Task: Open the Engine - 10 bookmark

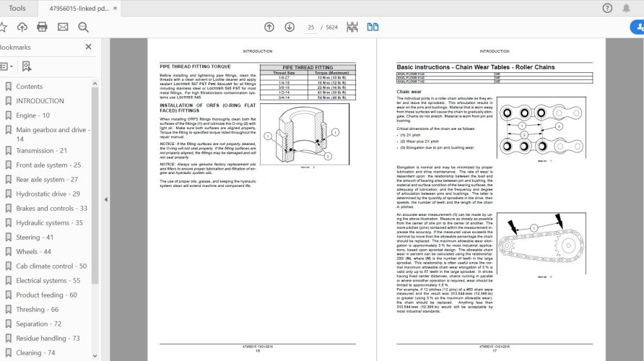Action: coord(33,116)
